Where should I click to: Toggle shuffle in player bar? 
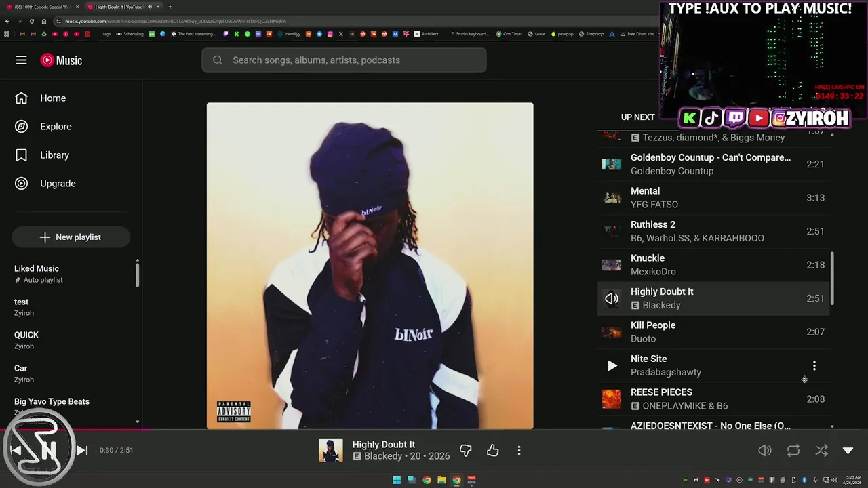[821, 451]
